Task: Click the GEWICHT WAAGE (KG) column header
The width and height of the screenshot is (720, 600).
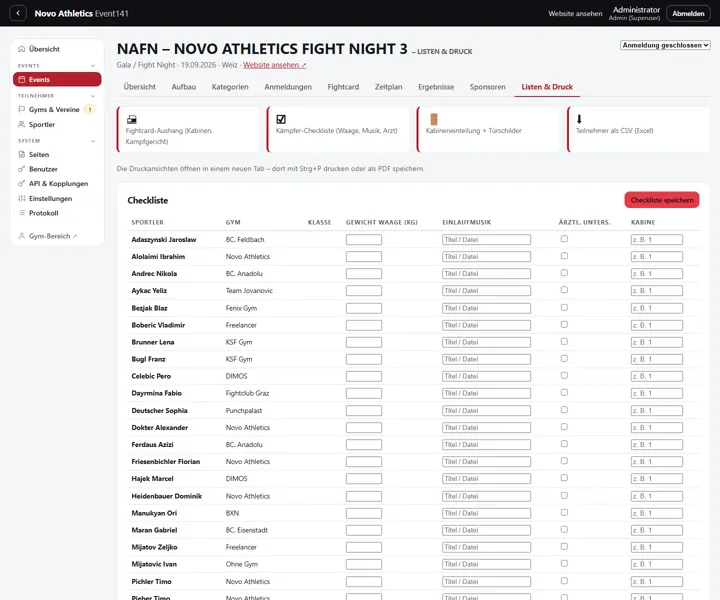Action: coord(382,222)
